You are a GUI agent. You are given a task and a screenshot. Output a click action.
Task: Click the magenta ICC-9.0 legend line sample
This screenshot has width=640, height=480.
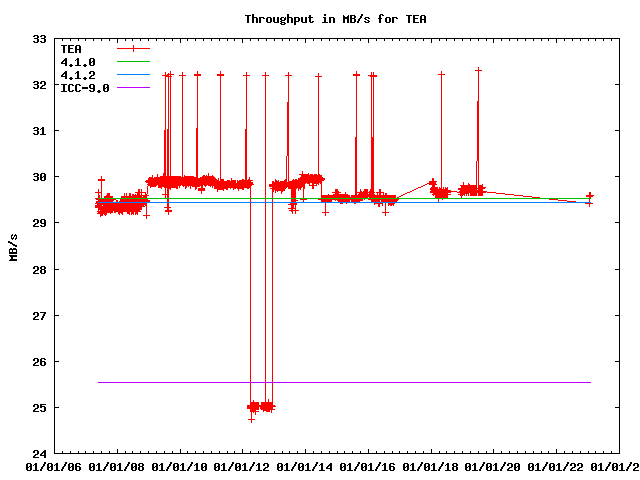pyautogui.click(x=133, y=88)
